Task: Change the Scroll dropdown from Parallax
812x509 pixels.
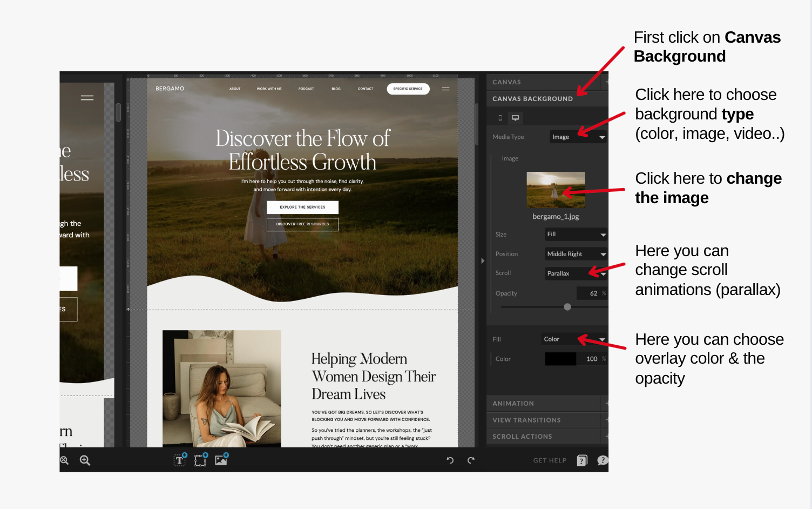Action: (x=576, y=273)
